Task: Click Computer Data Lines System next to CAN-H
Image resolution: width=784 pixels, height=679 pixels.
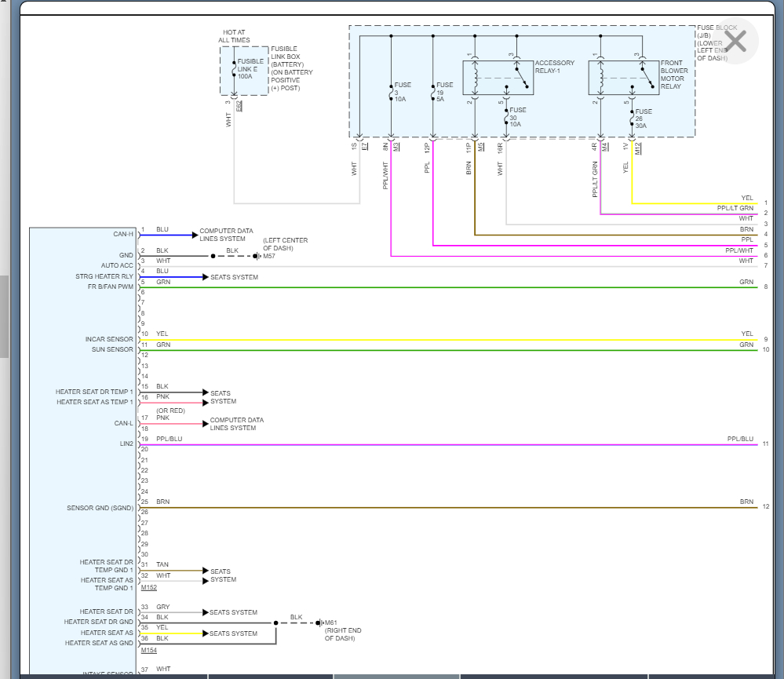Action: tap(226, 235)
